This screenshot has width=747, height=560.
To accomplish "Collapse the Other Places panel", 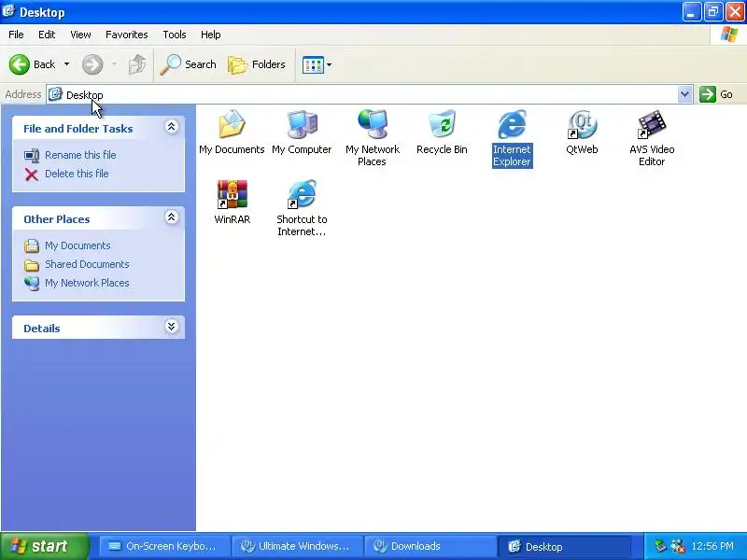I will [172, 217].
